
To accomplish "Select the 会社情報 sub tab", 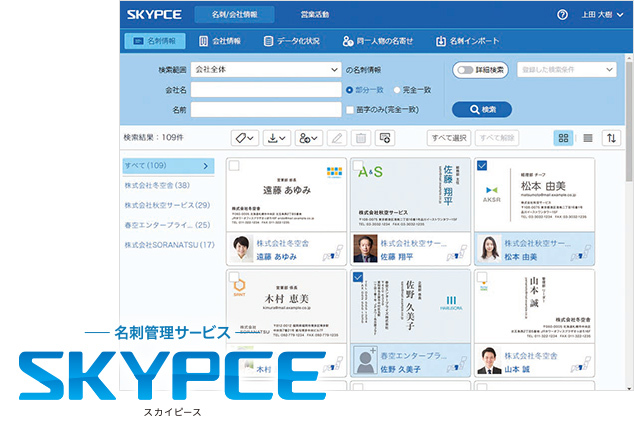I will tap(220, 41).
